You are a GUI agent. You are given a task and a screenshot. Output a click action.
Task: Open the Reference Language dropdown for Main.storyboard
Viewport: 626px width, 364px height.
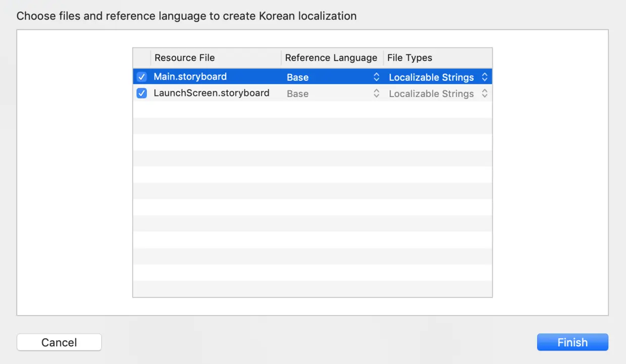[376, 77]
